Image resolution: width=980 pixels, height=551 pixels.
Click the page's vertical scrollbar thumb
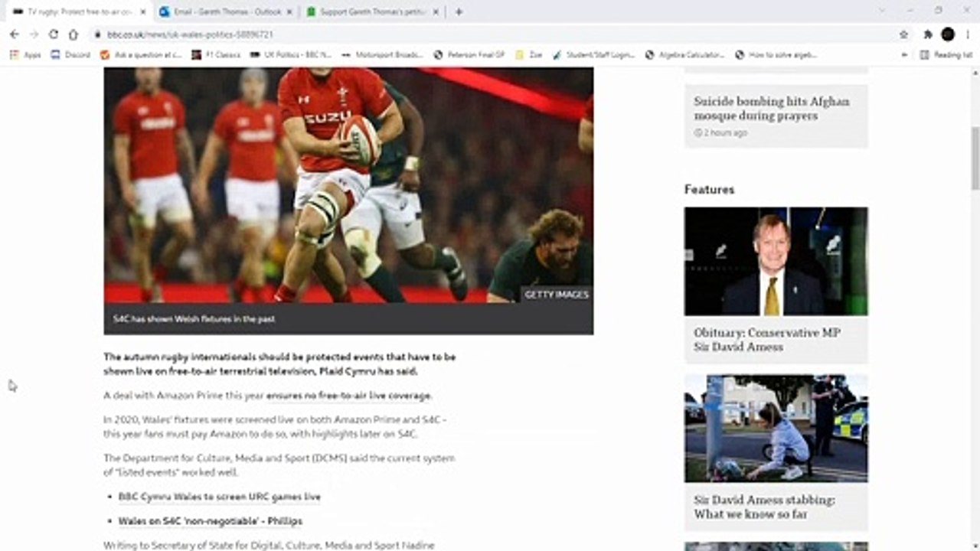pyautogui.click(x=975, y=158)
